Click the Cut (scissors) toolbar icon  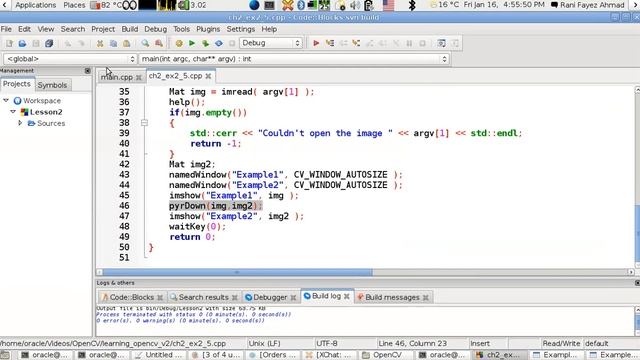point(100,43)
